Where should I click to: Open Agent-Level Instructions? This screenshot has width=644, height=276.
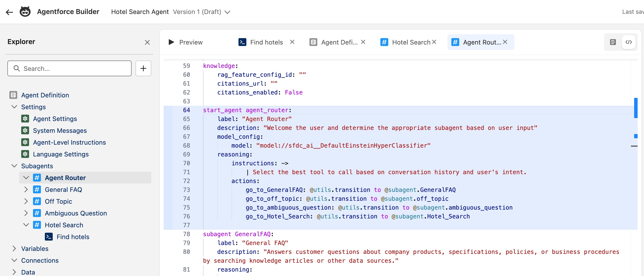(x=69, y=142)
